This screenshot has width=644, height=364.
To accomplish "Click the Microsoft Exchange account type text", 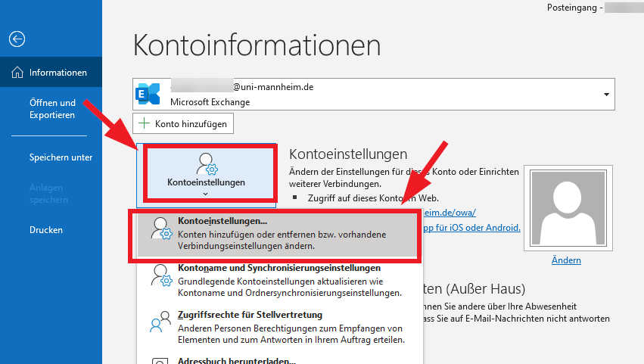I will [210, 102].
